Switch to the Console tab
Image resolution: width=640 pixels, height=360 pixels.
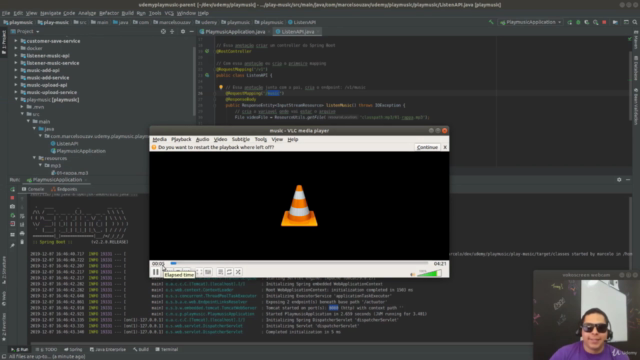(33, 189)
